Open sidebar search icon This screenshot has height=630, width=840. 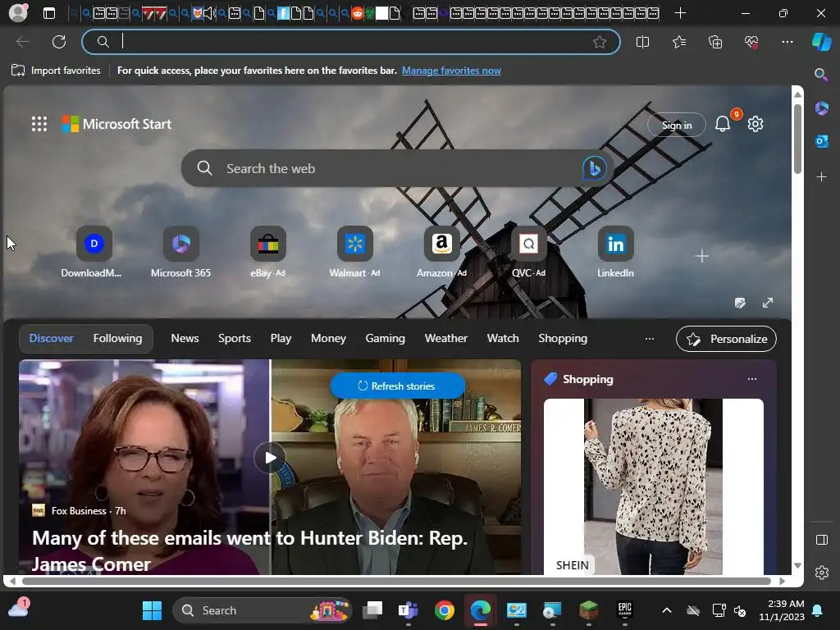[x=821, y=75]
